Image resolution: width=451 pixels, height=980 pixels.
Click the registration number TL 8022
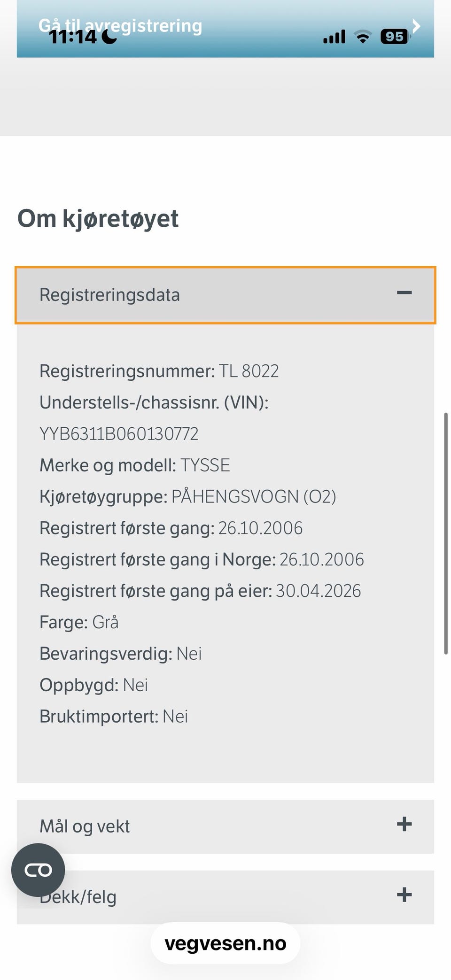[249, 371]
